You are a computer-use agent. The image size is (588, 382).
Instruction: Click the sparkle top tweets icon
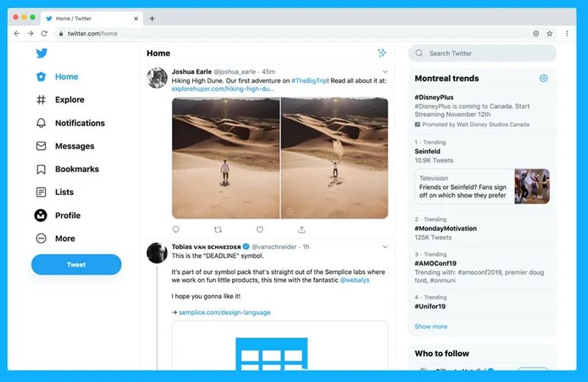[x=382, y=53]
